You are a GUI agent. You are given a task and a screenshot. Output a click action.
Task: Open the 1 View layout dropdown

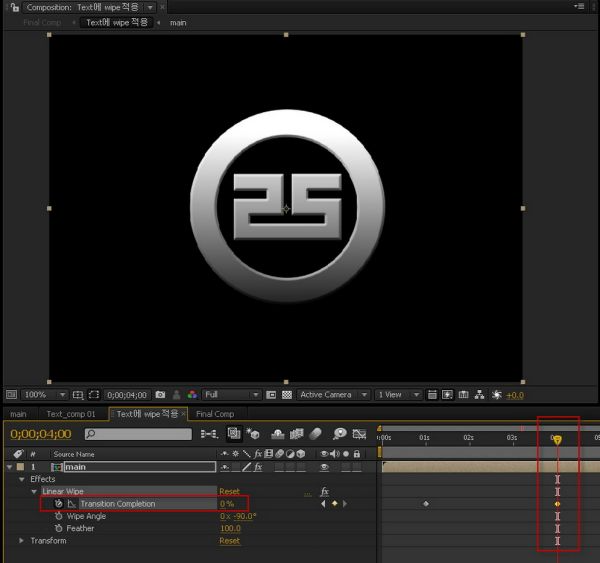[x=398, y=394]
